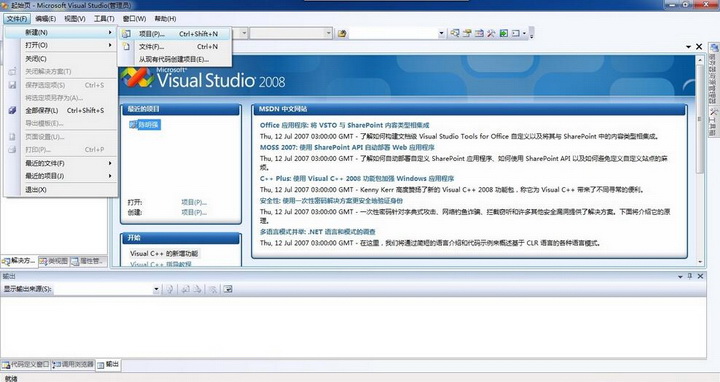Click the save-all icon beside 全部保存
Screen dimensions: 720x382
12,111
